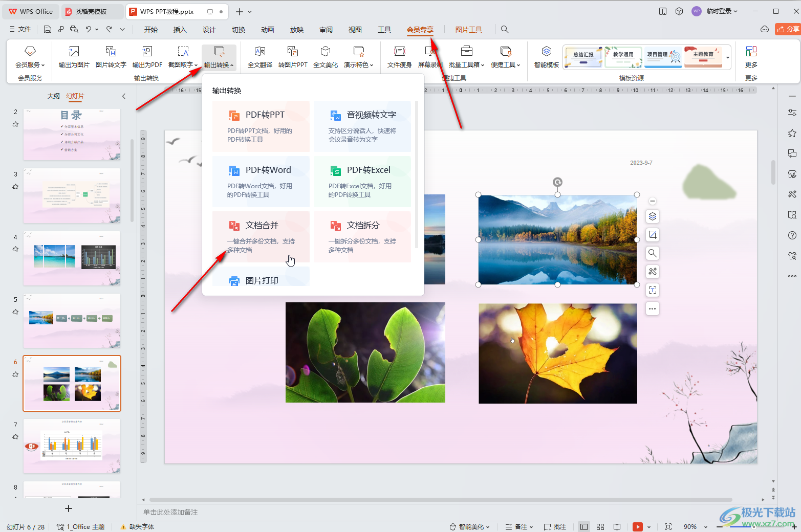The image size is (801, 532).
Task: Expand the 会员服务 dropdown
Action: point(30,65)
